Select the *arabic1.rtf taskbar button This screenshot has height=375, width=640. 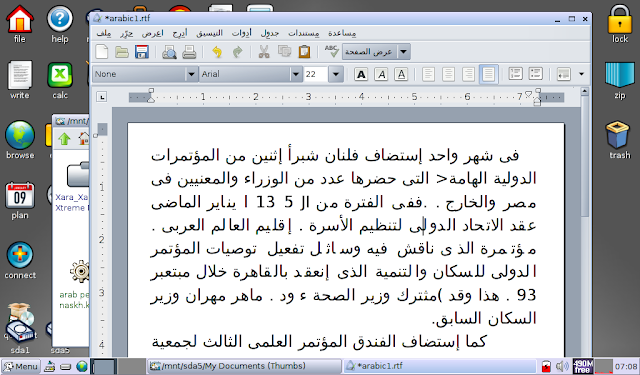pos(439,366)
